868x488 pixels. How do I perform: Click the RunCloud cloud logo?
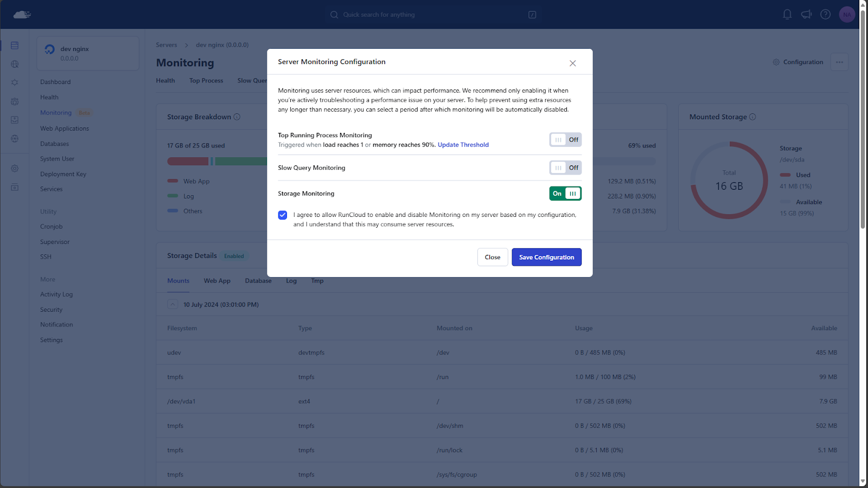(x=22, y=15)
